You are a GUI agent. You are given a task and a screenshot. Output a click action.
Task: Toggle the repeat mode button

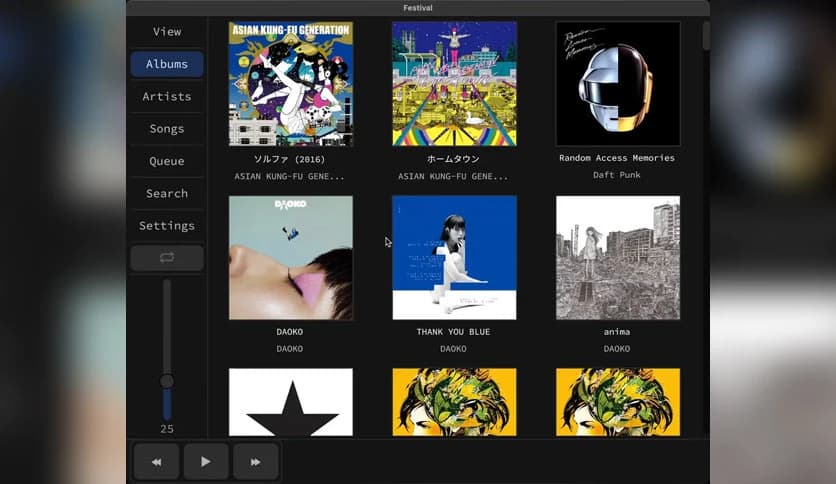coord(167,258)
